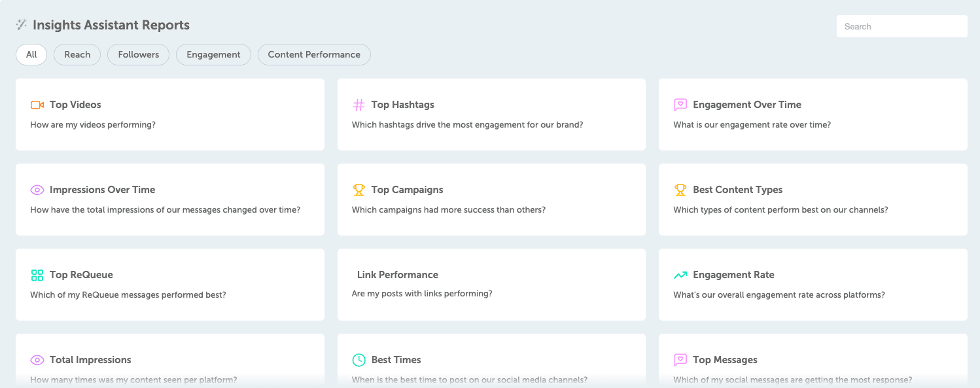Select the Content Performance filter
The width and height of the screenshot is (980, 388).
(314, 54)
